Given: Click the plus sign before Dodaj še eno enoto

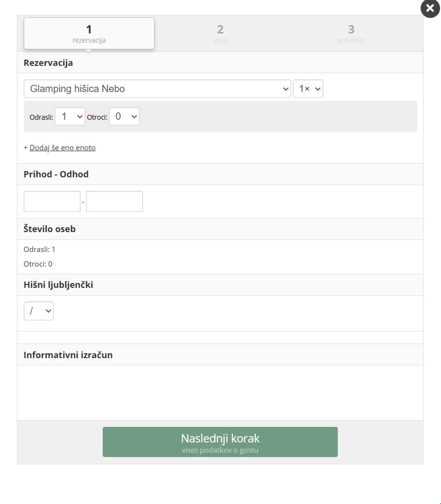Looking at the screenshot, I should tap(26, 148).
